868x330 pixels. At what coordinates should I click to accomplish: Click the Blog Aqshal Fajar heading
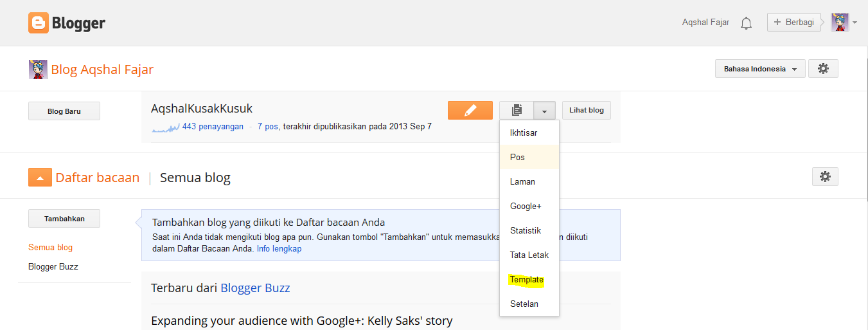(102, 69)
